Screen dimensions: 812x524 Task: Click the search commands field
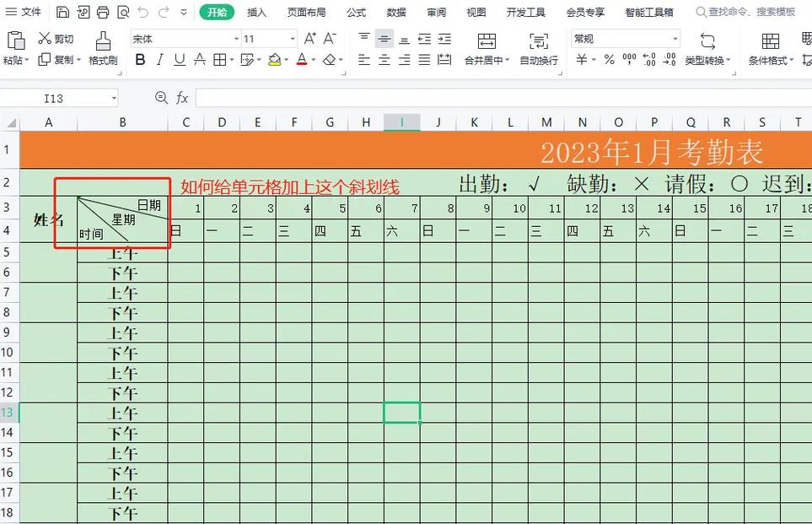pyautogui.click(x=745, y=12)
